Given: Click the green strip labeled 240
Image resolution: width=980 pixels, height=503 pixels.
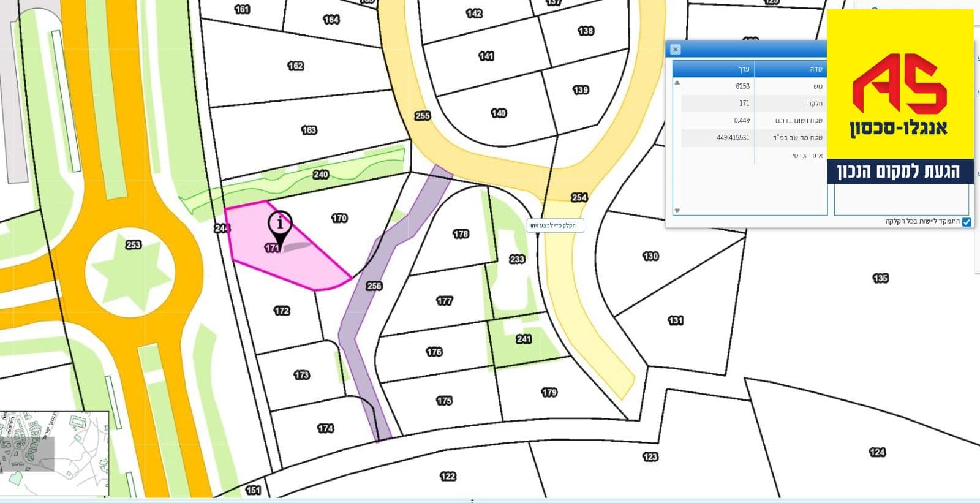Looking at the screenshot, I should coord(320,175).
